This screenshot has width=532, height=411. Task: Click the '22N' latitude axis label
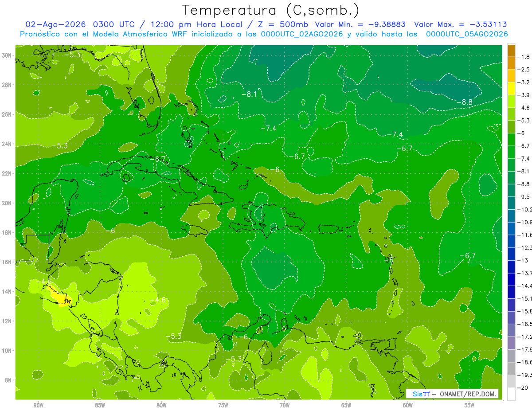point(7,173)
